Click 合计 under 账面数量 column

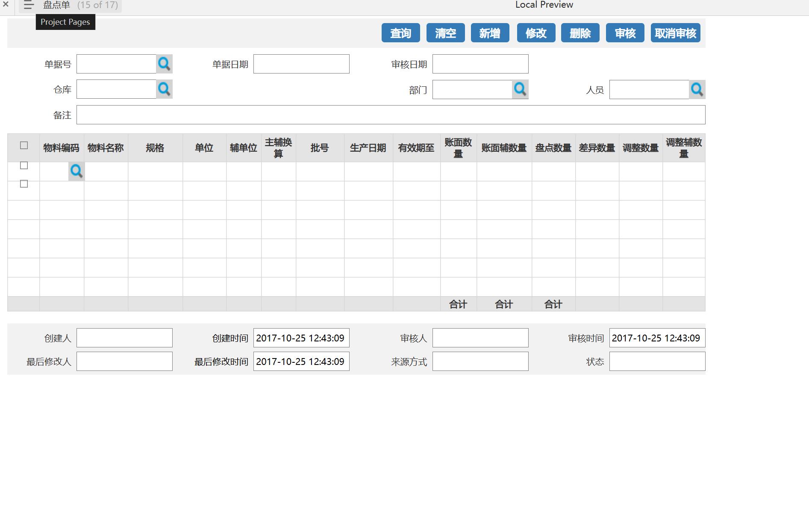pos(458,304)
